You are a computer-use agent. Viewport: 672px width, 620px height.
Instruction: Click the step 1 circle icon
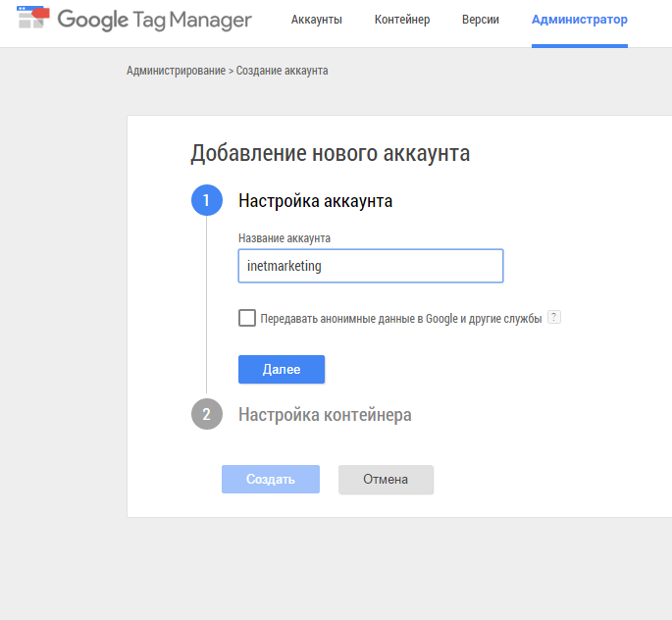207,200
